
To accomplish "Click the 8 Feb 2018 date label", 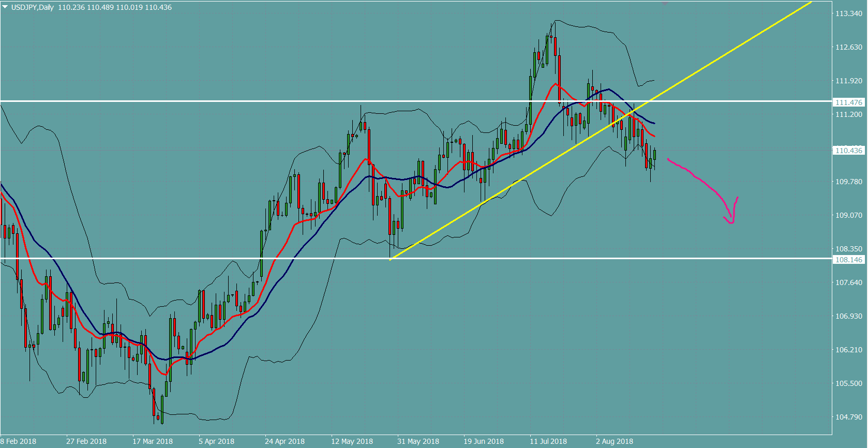I will pos(19,441).
